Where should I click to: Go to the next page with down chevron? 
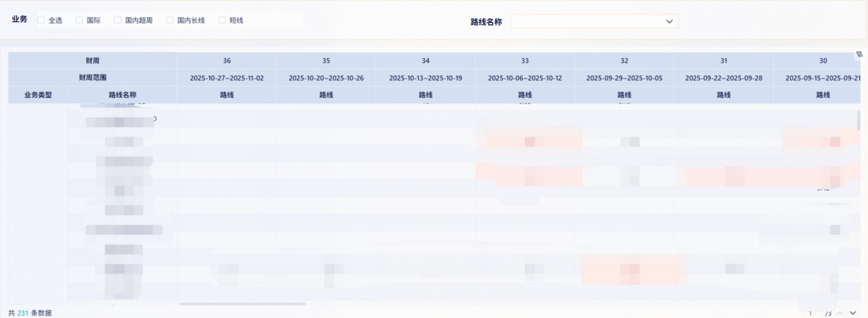click(x=852, y=313)
